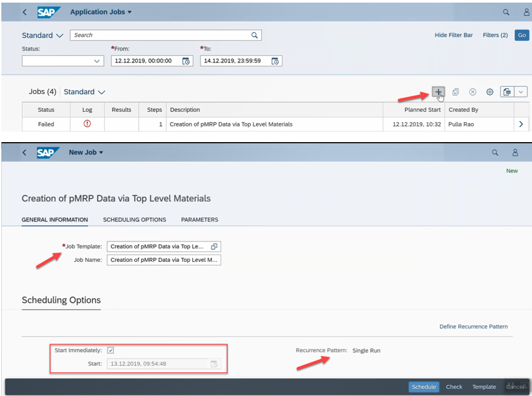This screenshot has width=532, height=396.
Task: Open calendar picker for From date
Action: click(186, 61)
